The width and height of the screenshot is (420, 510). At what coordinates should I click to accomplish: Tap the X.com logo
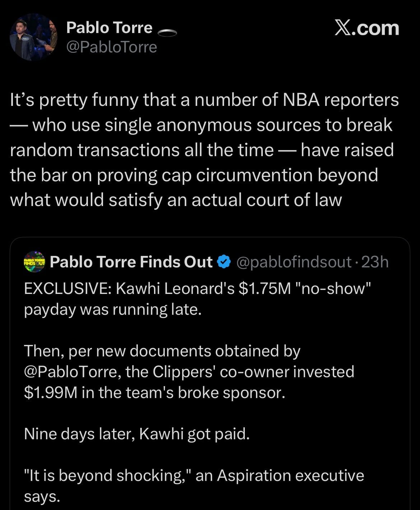[x=367, y=28]
